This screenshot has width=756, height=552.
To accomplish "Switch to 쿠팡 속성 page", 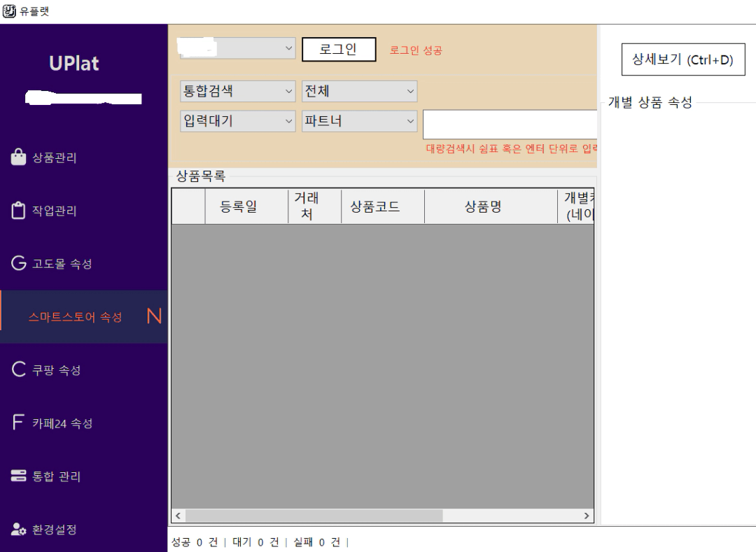I will (x=84, y=369).
